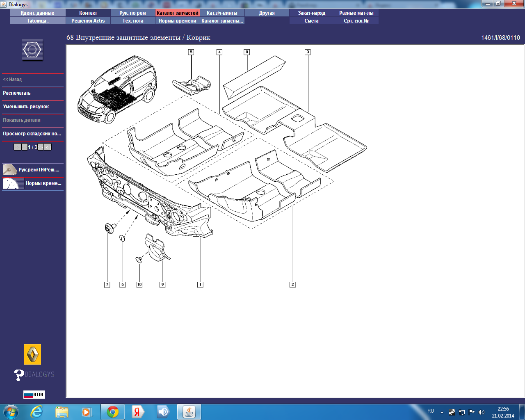Select part callout number 1
The width and height of the screenshot is (525, 420).
(x=200, y=285)
